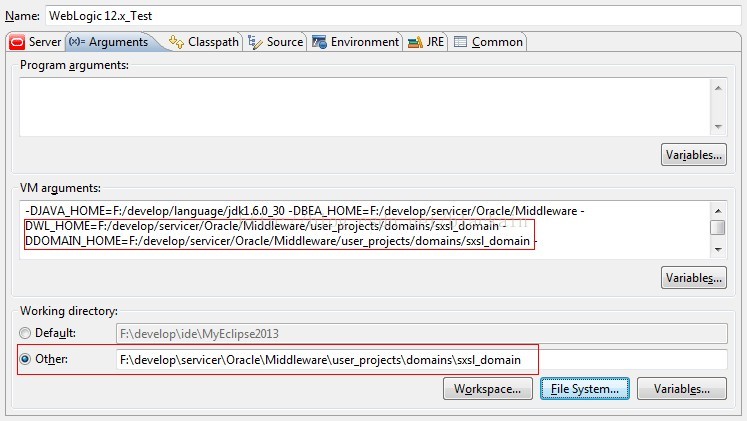Screen dimensions: 747x421
Task: Click the DDOMAIN_HOME line in VM arguments
Action: [281, 241]
